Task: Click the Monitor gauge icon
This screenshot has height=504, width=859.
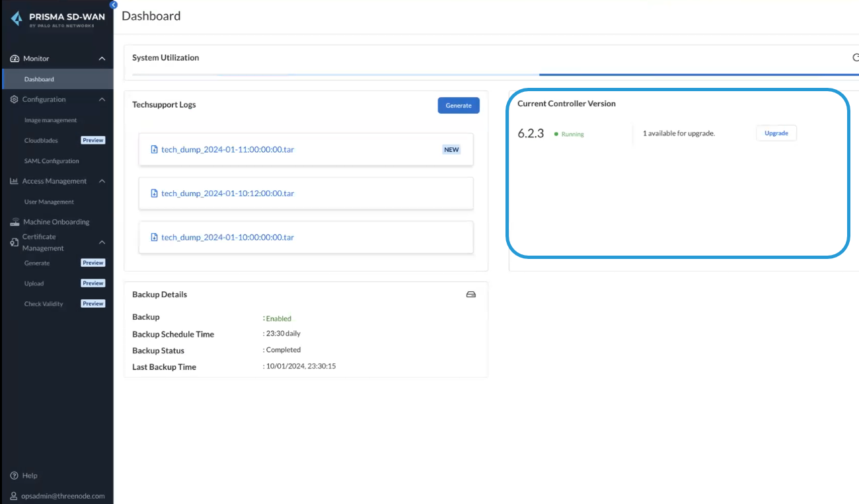Action: pos(15,59)
